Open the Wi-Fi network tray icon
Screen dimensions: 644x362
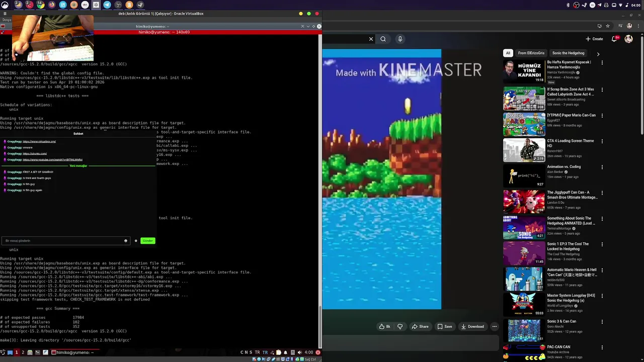coord(621,5)
